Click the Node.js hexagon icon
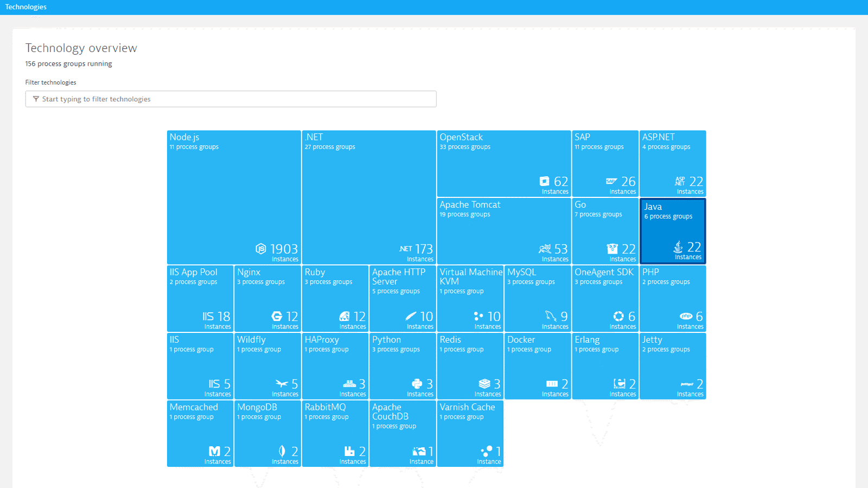Screen dimensions: 868x488 [261, 249]
